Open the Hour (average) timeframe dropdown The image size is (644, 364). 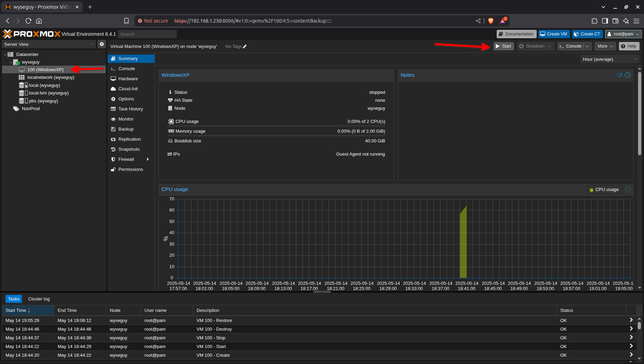point(610,59)
